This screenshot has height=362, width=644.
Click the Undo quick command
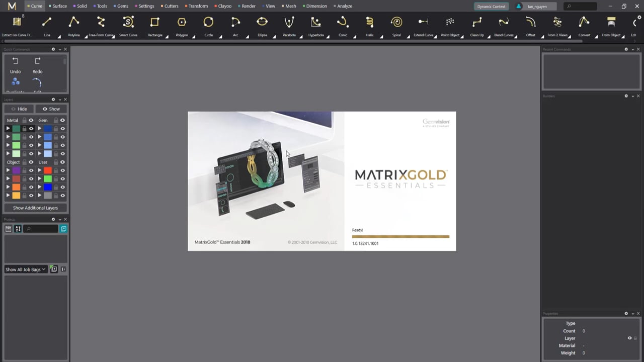(x=15, y=65)
